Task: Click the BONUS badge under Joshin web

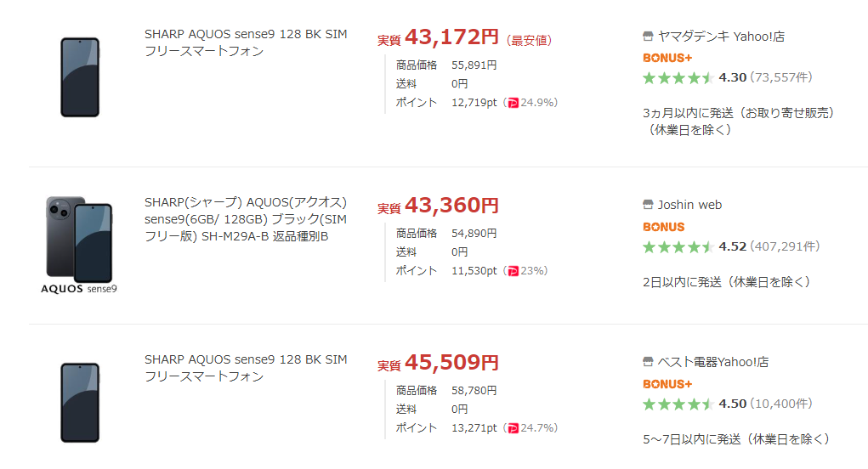Action: click(664, 227)
